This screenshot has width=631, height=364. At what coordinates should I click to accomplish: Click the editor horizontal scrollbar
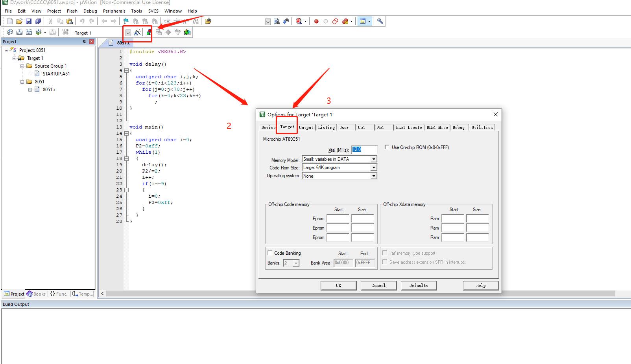pyautogui.click(x=360, y=294)
